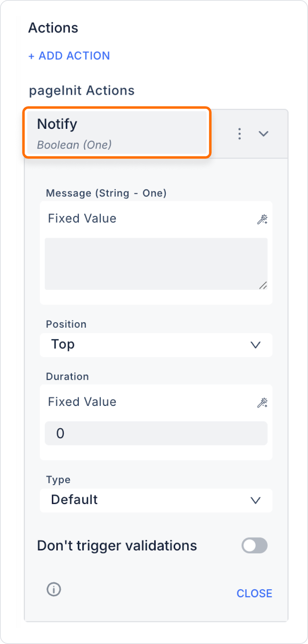The height and width of the screenshot is (644, 308).
Task: Click the info icon at the bottom left
Action: tap(54, 589)
